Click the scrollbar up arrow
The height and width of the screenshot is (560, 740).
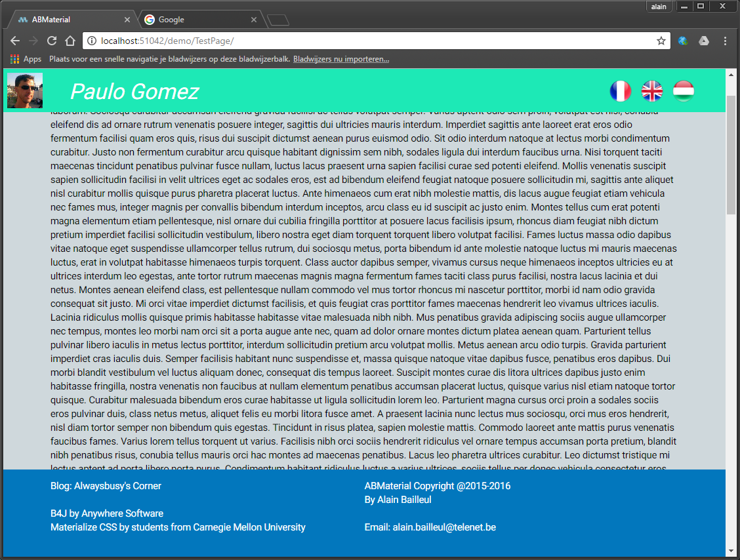pyautogui.click(x=731, y=75)
